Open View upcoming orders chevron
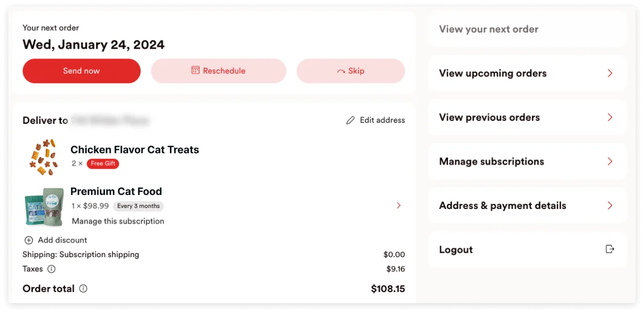The height and width of the screenshot is (313, 644). (x=609, y=73)
